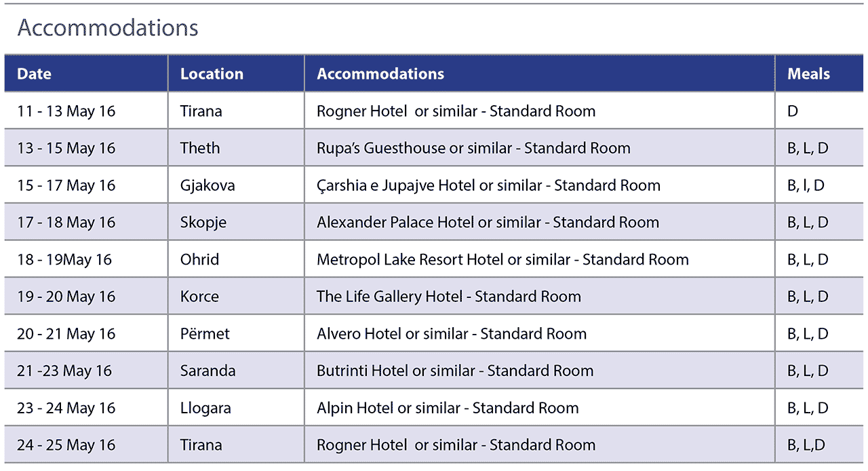
Task: Select Alexander Palace Hotel entry
Action: [488, 223]
